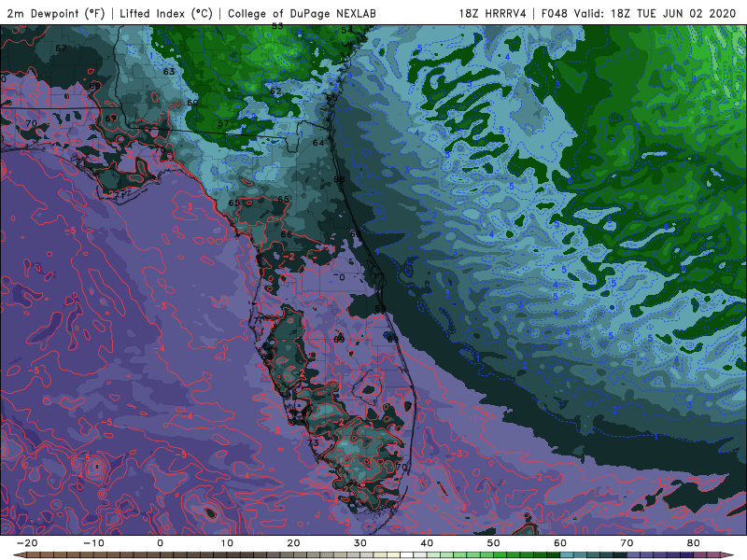Click the "2m Dewpoint (°F)" title text
The height and width of the screenshot is (560, 747).
56,13
